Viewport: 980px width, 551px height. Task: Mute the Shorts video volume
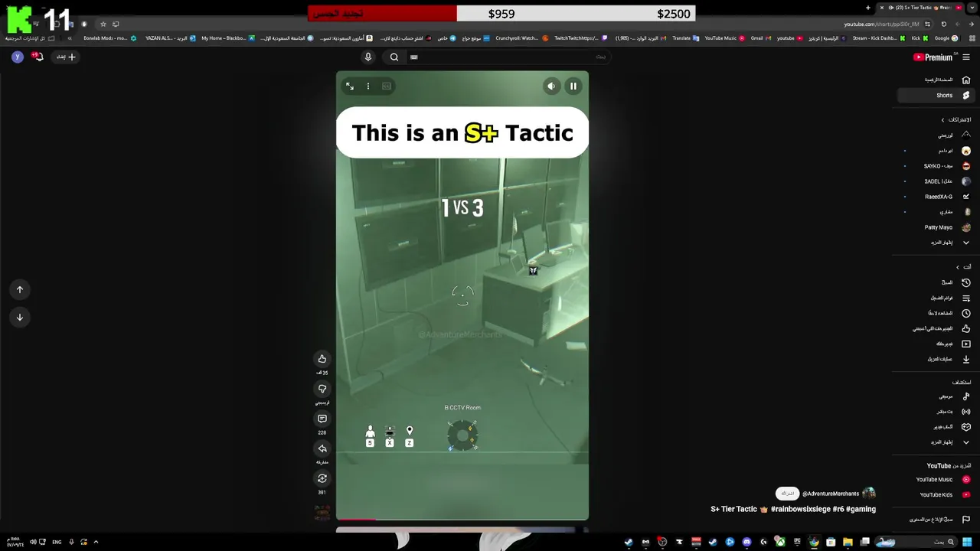pyautogui.click(x=551, y=86)
